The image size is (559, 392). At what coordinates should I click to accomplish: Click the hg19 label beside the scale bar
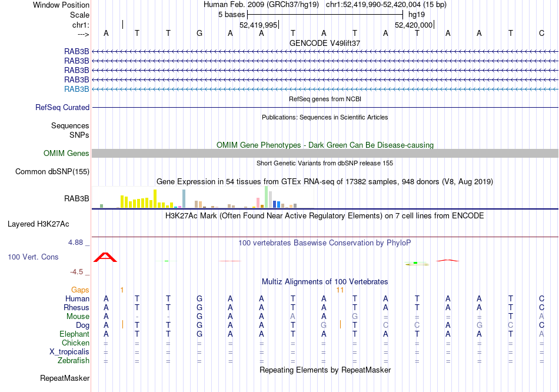417,15
